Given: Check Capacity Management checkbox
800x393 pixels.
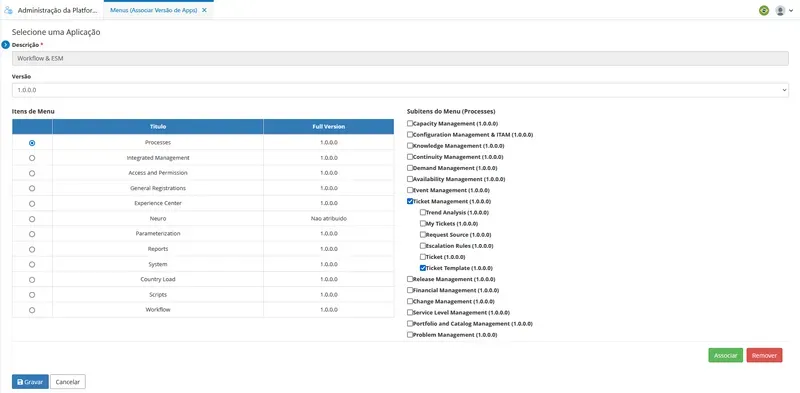Looking at the screenshot, I should point(410,124).
